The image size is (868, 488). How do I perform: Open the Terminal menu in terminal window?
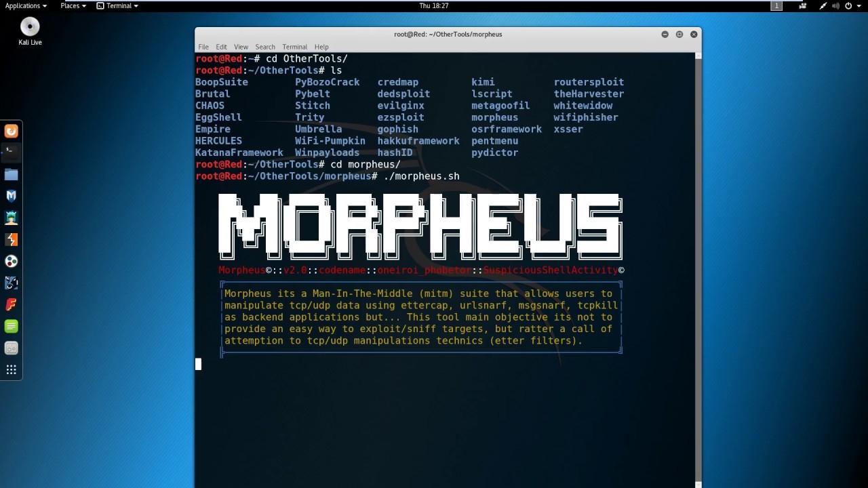pyautogui.click(x=294, y=47)
